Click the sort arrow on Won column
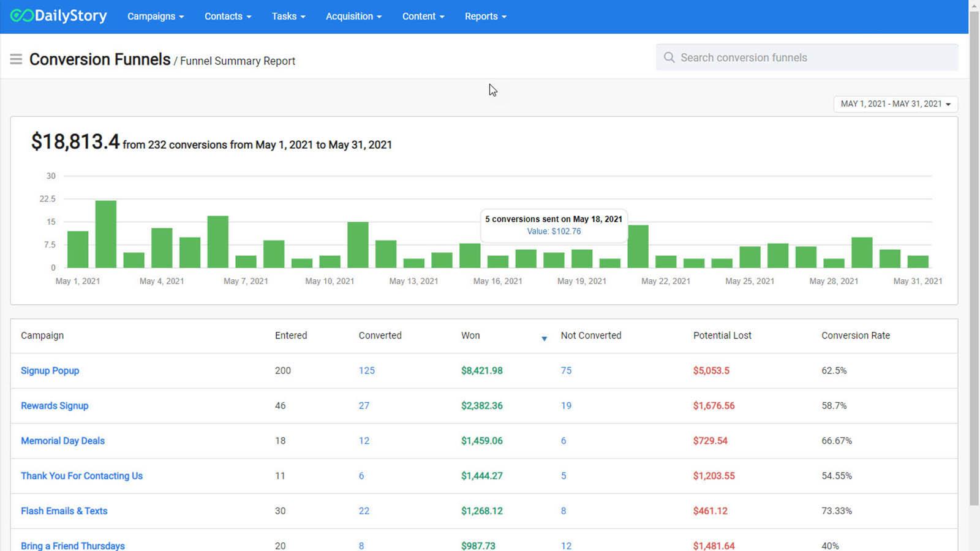 [544, 339]
